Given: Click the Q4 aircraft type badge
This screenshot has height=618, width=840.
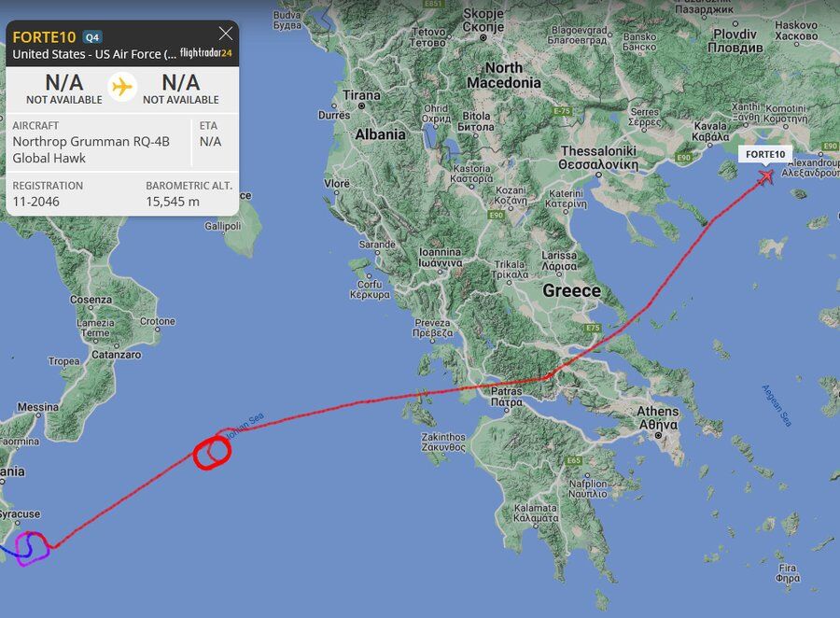Looking at the screenshot, I should [92, 37].
